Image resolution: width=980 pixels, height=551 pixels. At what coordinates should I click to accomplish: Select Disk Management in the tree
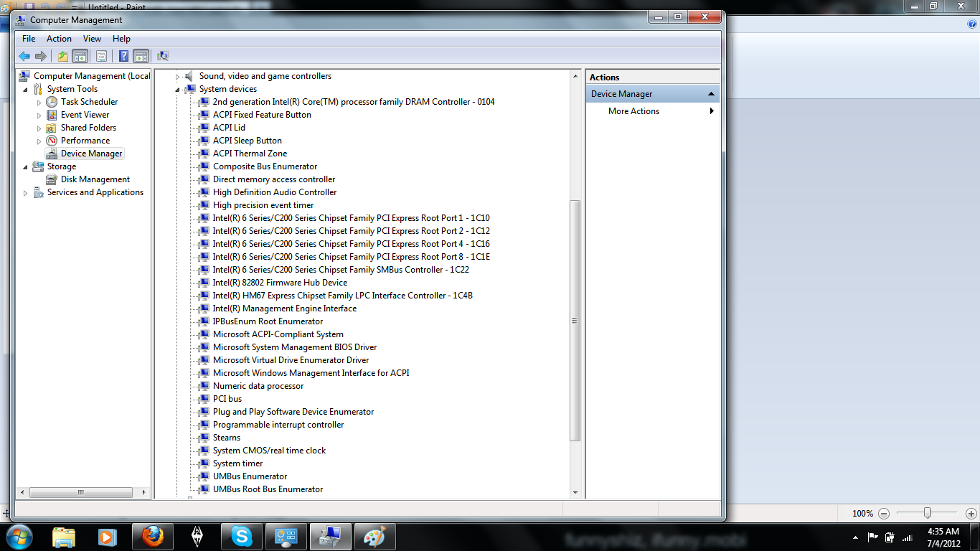click(95, 179)
